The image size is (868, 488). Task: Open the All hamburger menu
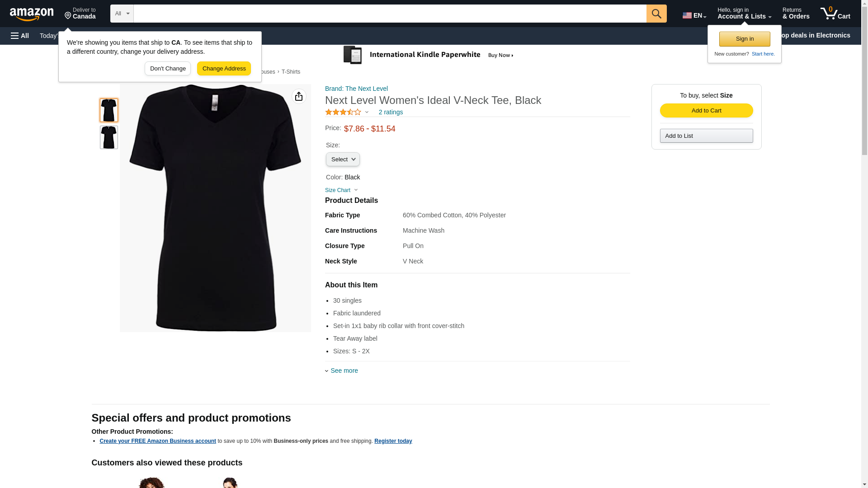coord(20,36)
